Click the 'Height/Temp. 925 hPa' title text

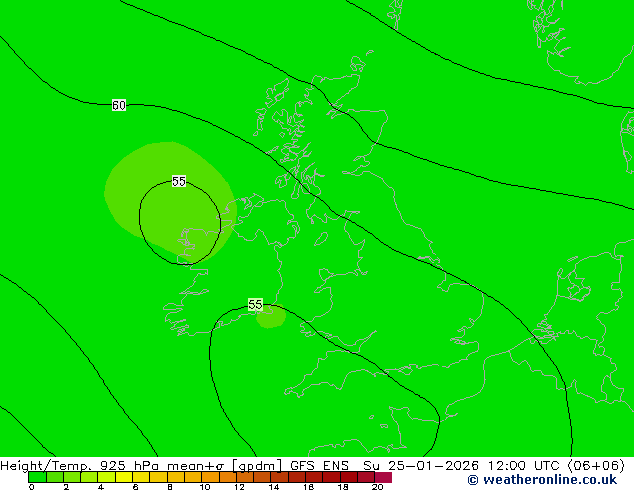pos(81,466)
